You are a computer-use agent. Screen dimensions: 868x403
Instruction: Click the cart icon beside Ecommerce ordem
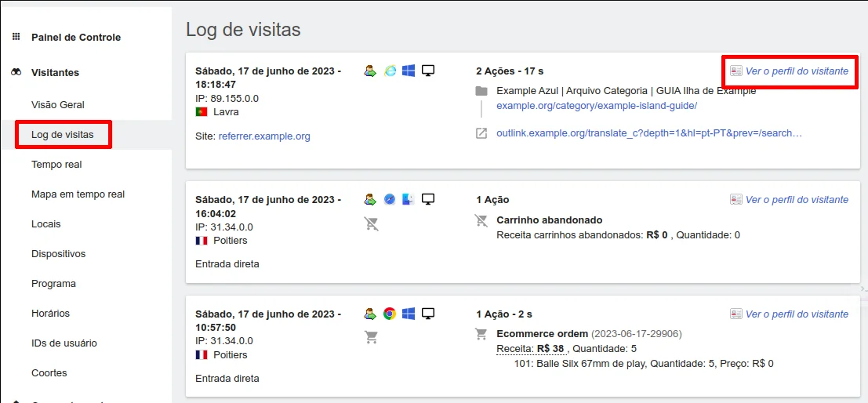tap(481, 334)
